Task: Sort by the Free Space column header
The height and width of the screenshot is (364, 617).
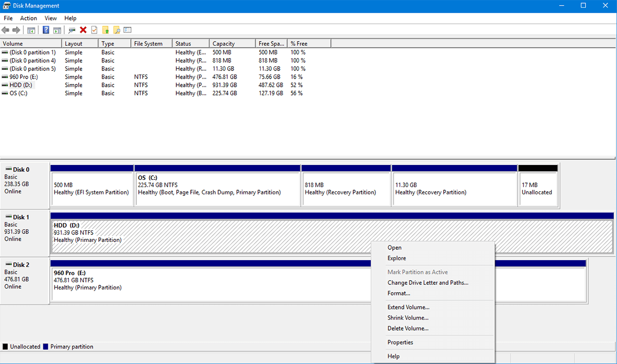Action: [x=271, y=44]
